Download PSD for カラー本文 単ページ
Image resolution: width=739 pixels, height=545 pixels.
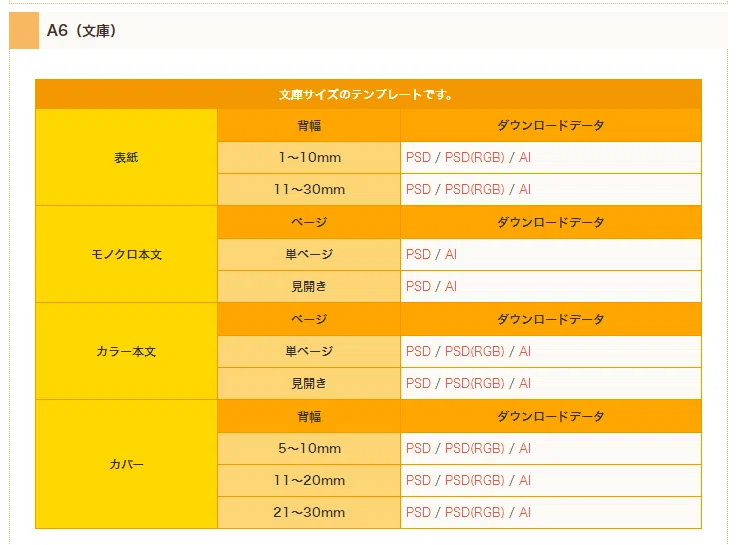point(419,352)
